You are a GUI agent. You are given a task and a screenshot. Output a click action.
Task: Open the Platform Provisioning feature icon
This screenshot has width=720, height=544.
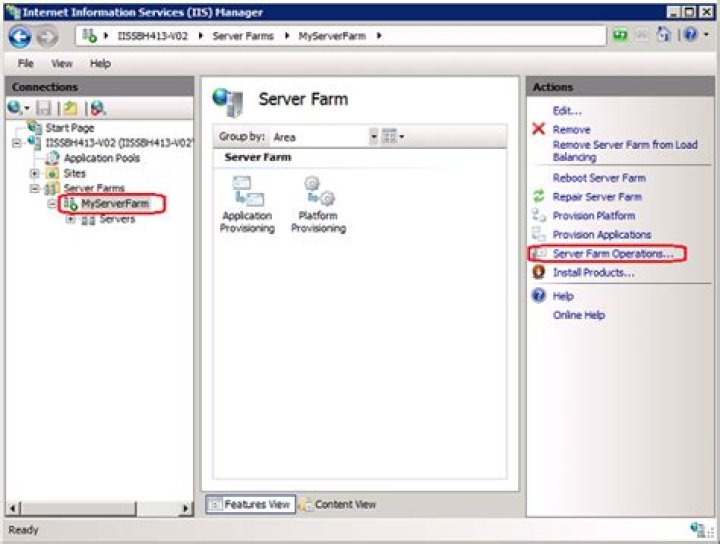click(318, 192)
